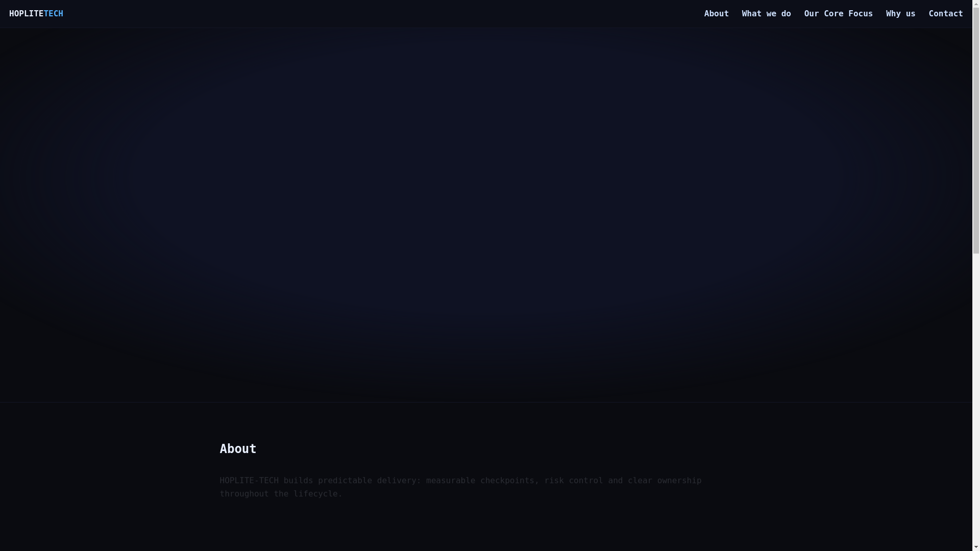The width and height of the screenshot is (980, 551).
Task: Jump to the Contact section
Action: pyautogui.click(x=945, y=14)
